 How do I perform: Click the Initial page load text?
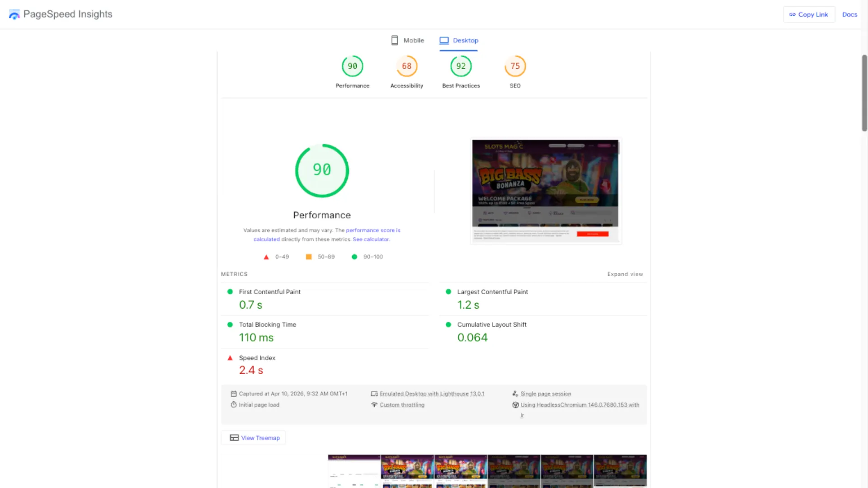click(x=259, y=405)
